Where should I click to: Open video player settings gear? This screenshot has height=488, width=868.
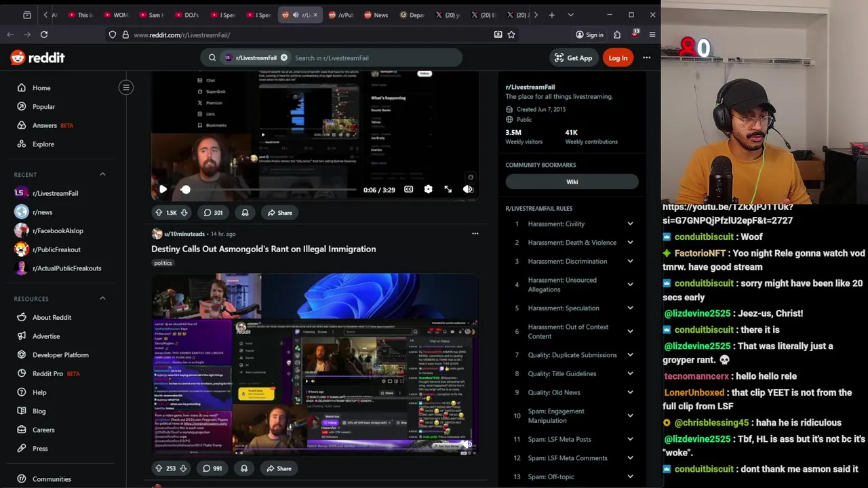[428, 190]
